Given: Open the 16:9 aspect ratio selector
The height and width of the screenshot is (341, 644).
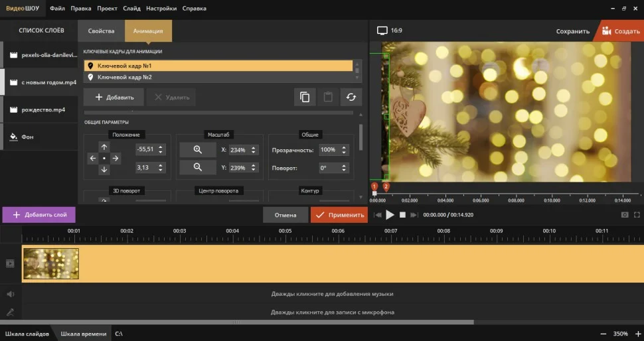Looking at the screenshot, I should (x=390, y=31).
